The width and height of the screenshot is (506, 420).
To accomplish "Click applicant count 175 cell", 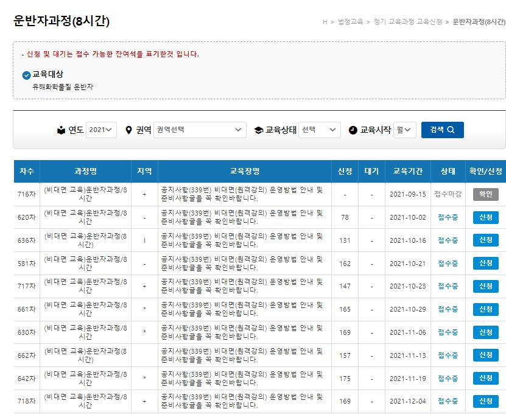I will (x=345, y=379).
